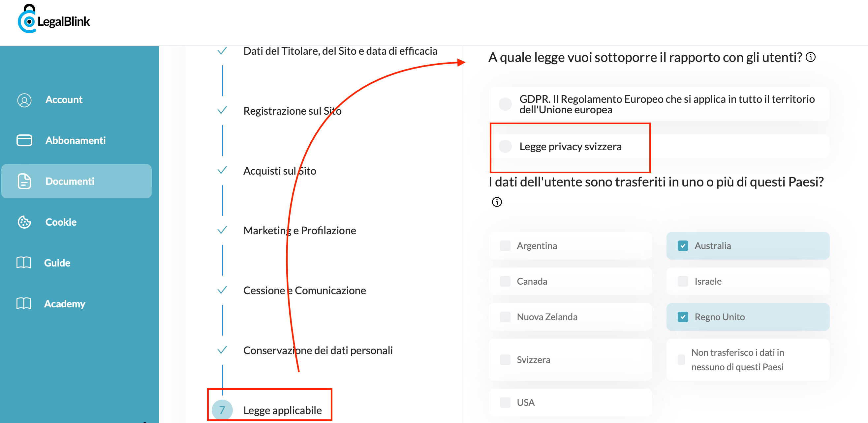The image size is (868, 423).
Task: Click checkmark beside Cessione e Comunicazione
Action: (x=222, y=290)
